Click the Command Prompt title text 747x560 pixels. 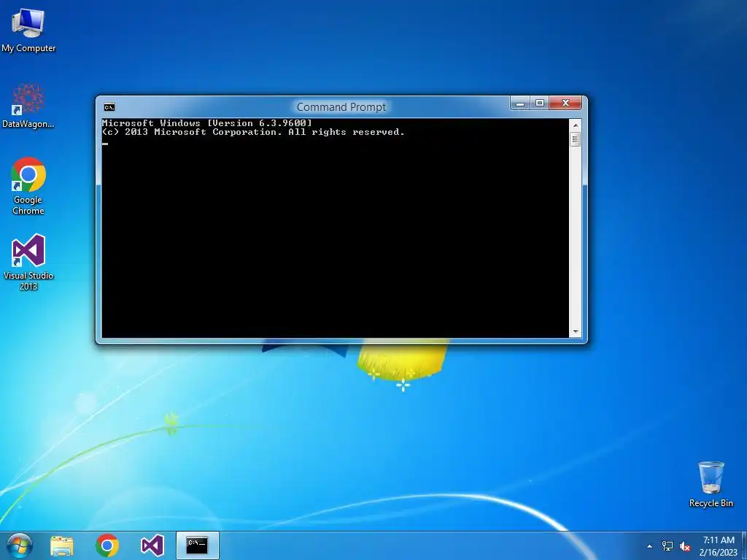(x=341, y=107)
